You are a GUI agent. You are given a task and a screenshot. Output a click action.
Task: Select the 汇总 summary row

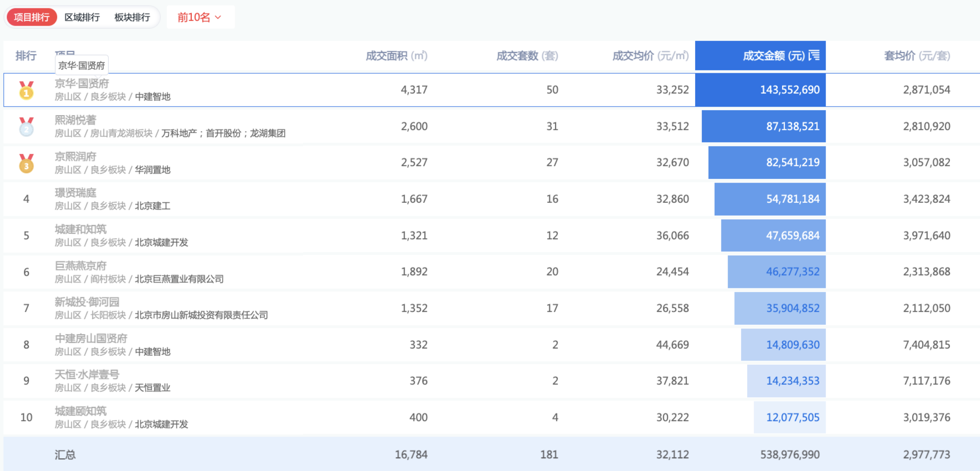[x=65, y=454]
